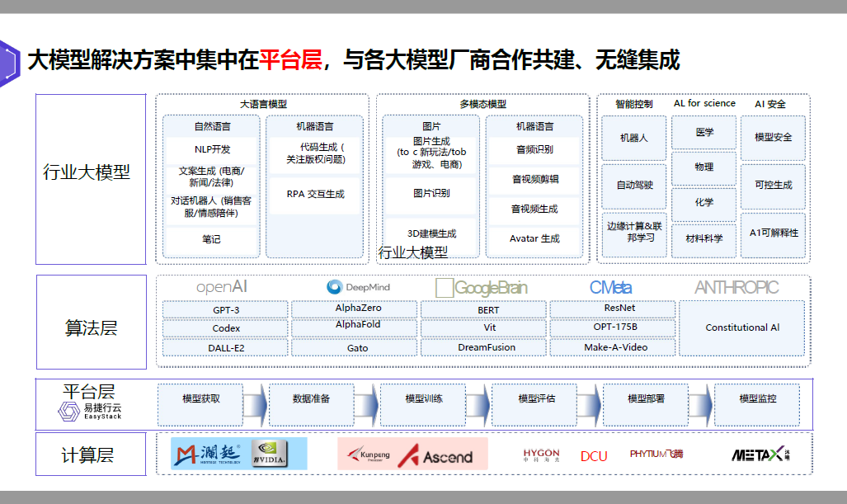Viewport: 847px width, 504px height.
Task: Click the 代码生成 box
Action: click(316, 154)
